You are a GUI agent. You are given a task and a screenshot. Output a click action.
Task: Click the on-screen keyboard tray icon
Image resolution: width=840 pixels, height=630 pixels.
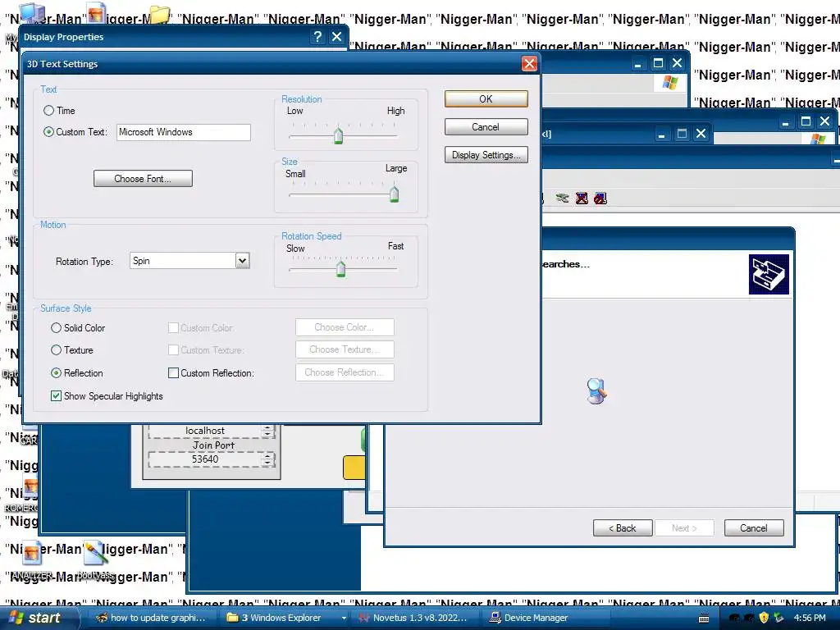pos(704,619)
